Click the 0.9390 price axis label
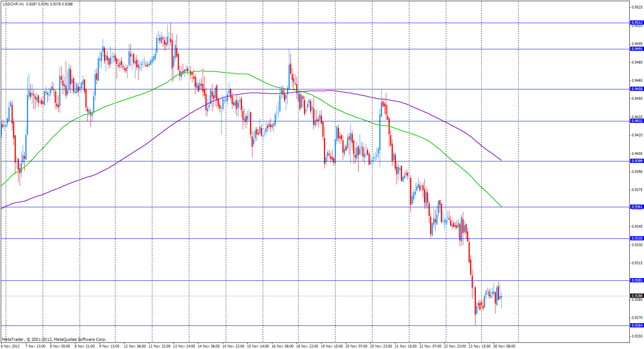The image size is (644, 349). (x=637, y=172)
